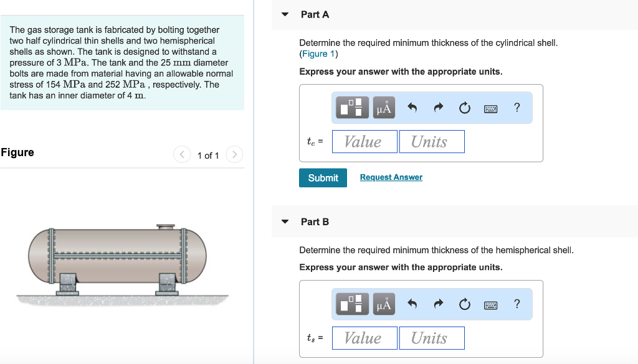Redo the last entry in Part A

pyautogui.click(x=438, y=107)
